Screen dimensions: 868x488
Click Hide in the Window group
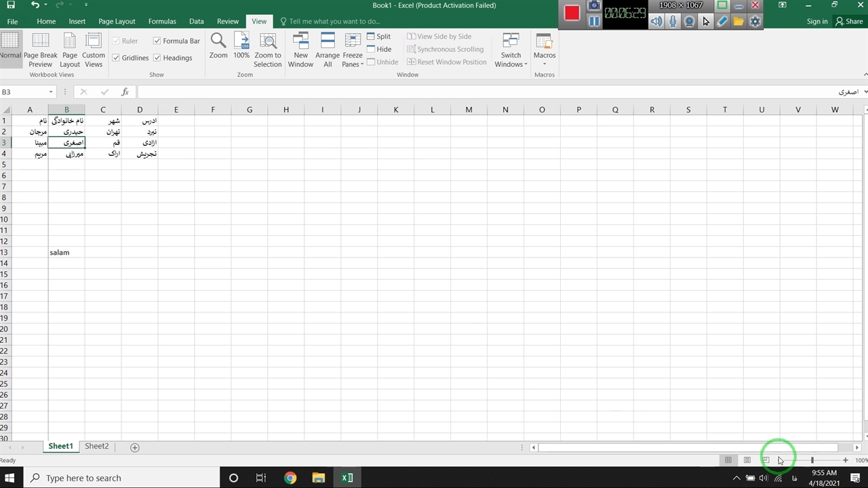[x=379, y=49]
